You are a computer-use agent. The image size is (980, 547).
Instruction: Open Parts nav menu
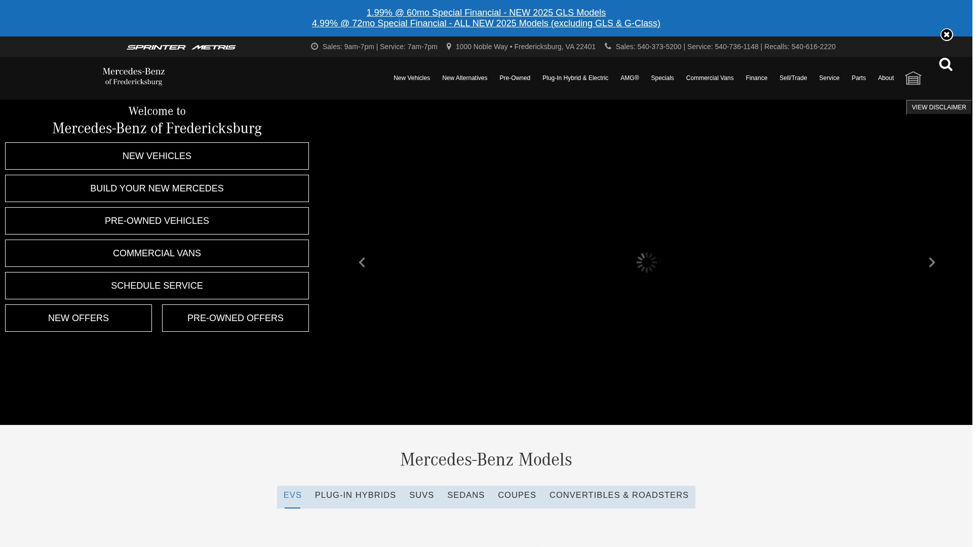click(858, 78)
